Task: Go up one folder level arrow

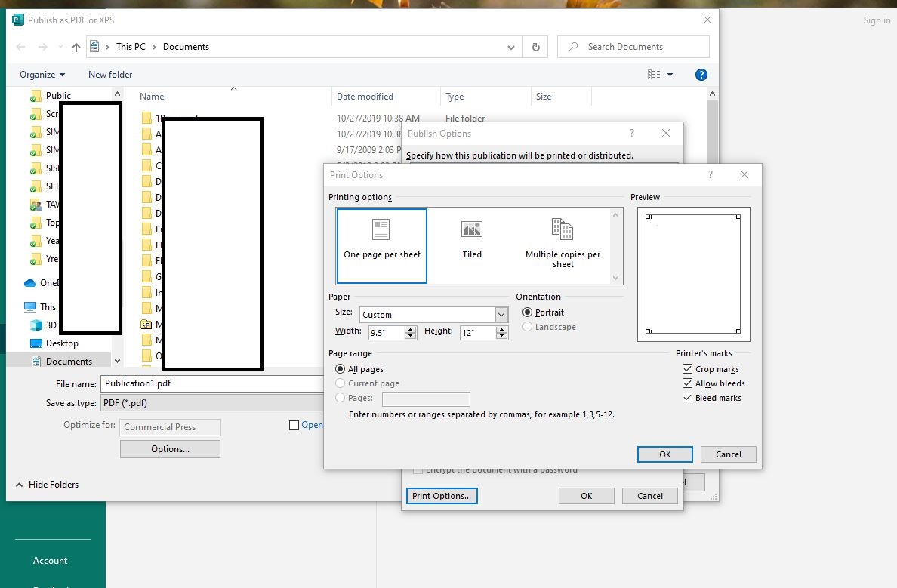Action: (x=76, y=47)
